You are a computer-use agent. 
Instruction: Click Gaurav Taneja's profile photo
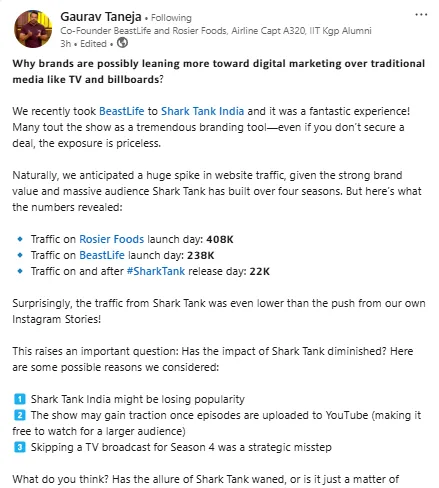[x=33, y=29]
